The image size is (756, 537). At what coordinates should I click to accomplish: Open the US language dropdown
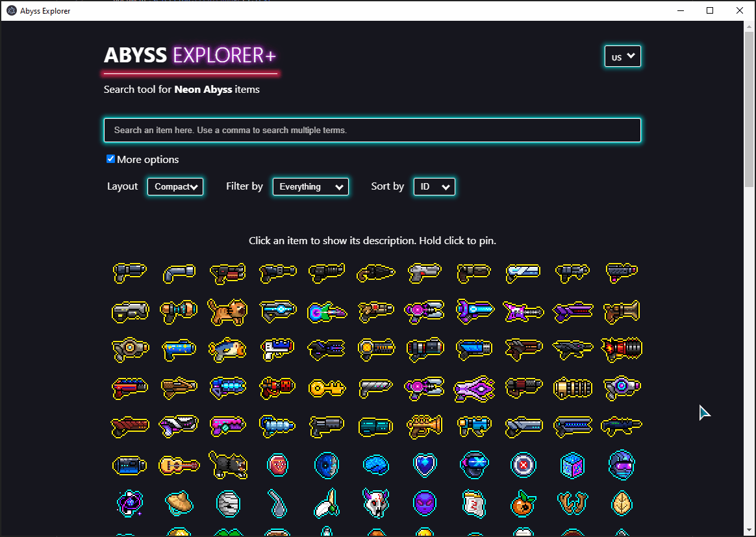pos(622,56)
